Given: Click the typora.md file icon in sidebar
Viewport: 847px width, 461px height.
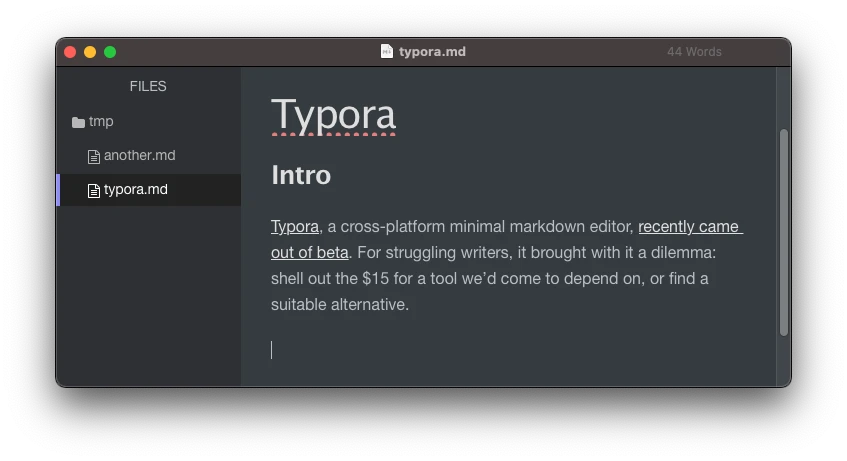Looking at the screenshot, I should (94, 190).
